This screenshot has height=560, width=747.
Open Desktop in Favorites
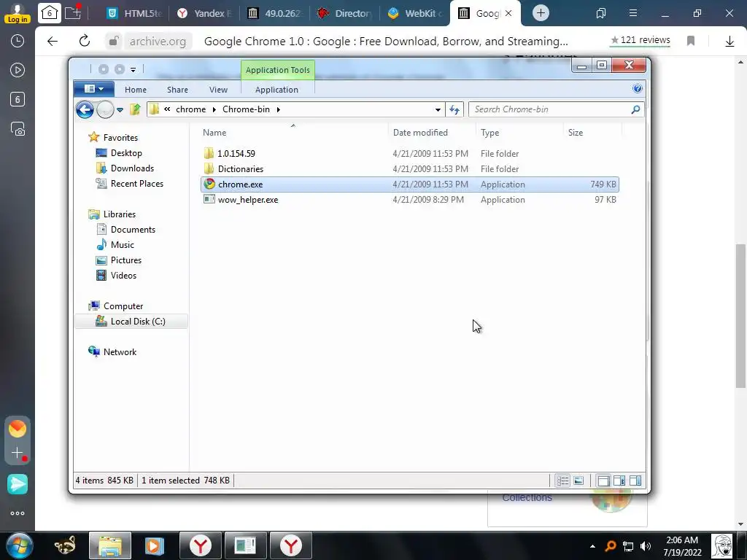[125, 153]
